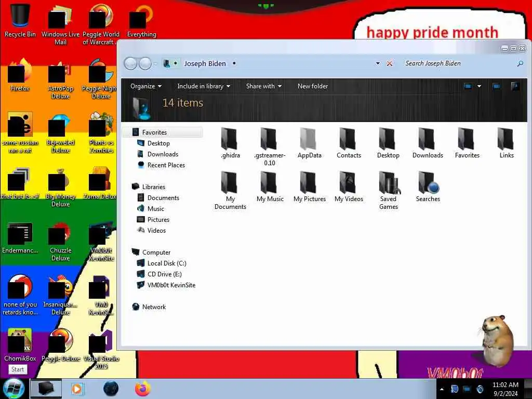The image size is (532, 399).
Task: Click the Back navigation button
Action: coord(130,63)
